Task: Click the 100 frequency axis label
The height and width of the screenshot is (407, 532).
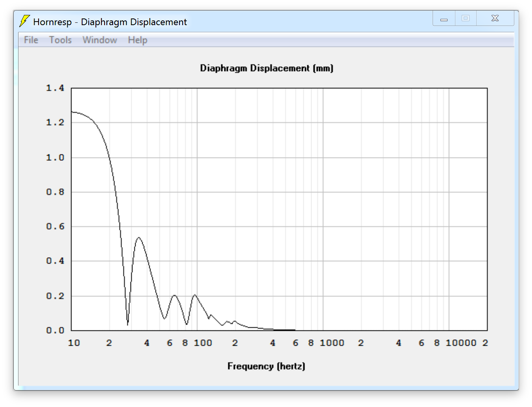Action: coord(203,343)
